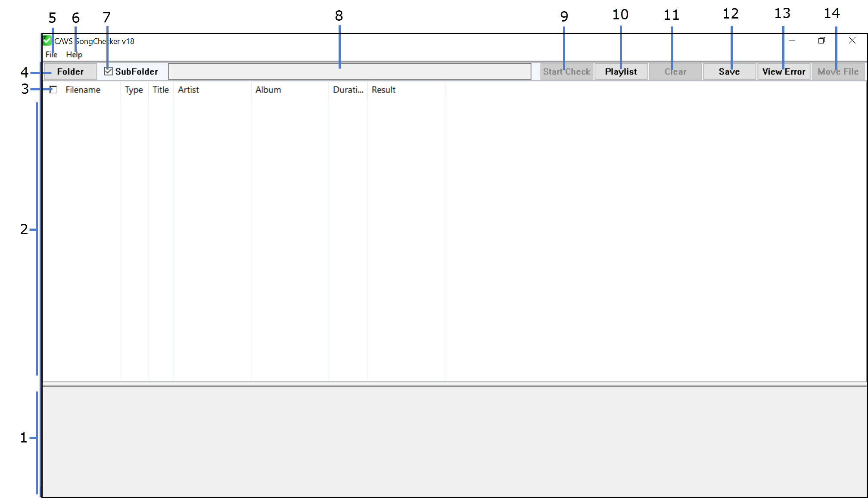Viewport: 868px width, 498px height.
Task: Click the Save button
Action: (729, 71)
